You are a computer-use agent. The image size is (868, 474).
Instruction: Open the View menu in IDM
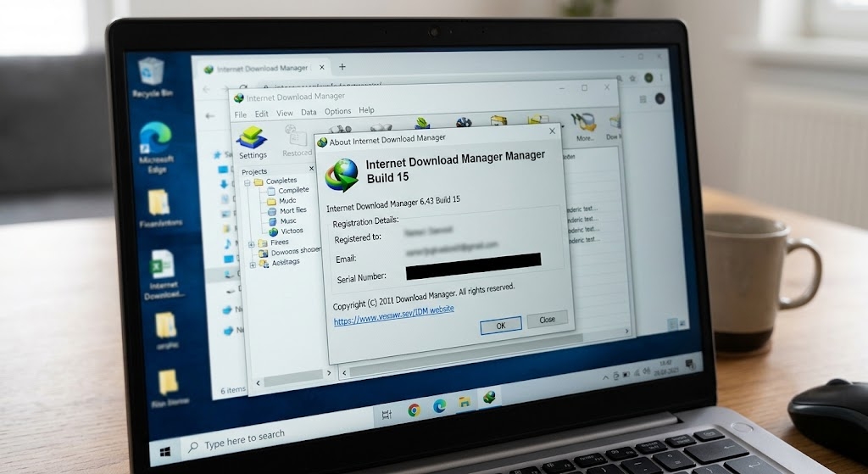pyautogui.click(x=285, y=113)
